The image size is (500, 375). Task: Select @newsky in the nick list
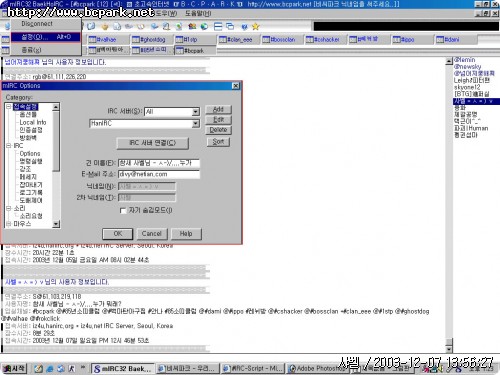pyautogui.click(x=467, y=67)
